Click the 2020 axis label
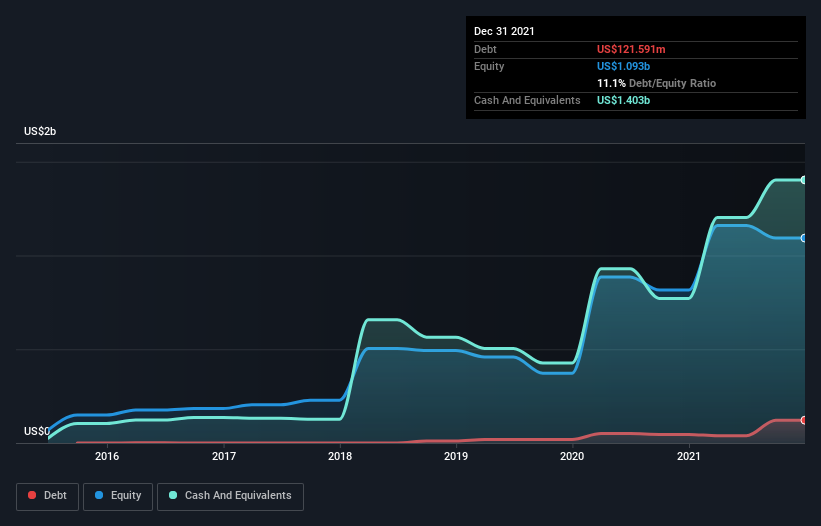821x526 pixels. click(x=572, y=456)
